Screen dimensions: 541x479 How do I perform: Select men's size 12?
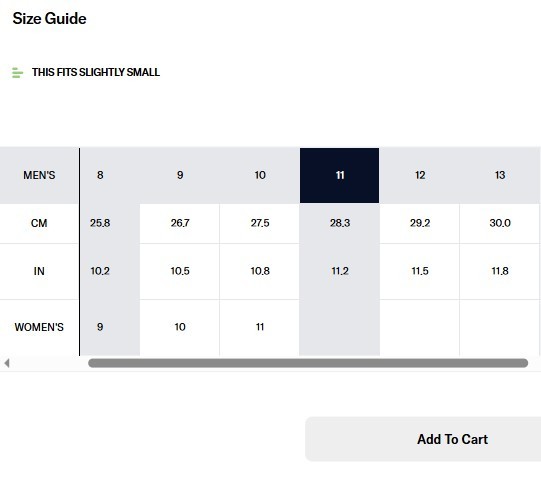tap(420, 175)
